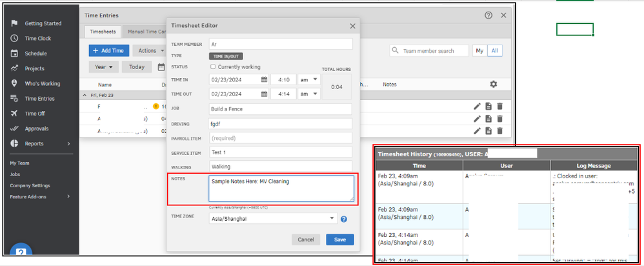Click the Team member search box
This screenshot has width=644, height=266.
point(429,50)
